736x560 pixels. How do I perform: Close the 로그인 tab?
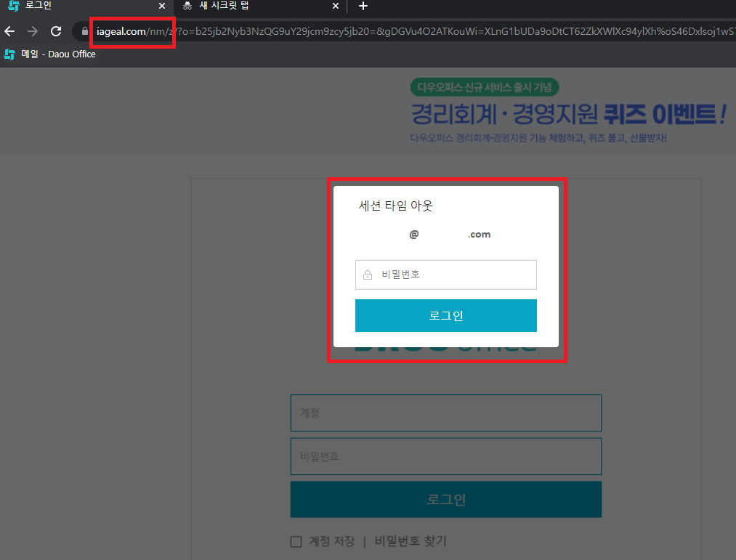coord(162,6)
